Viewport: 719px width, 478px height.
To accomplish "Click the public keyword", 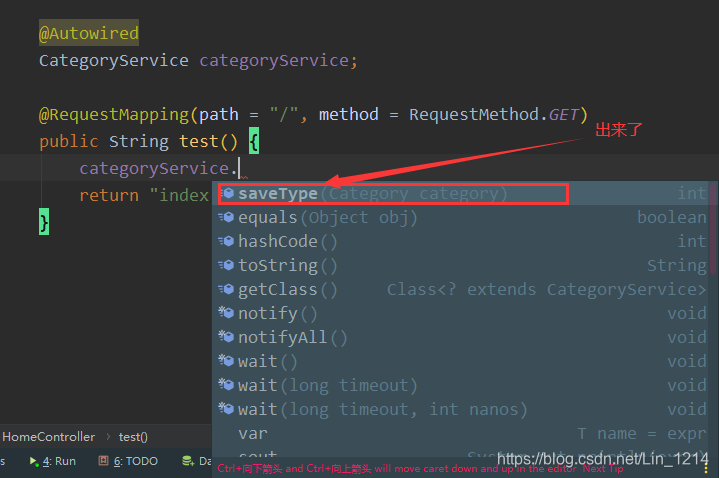I will [x=69, y=141].
